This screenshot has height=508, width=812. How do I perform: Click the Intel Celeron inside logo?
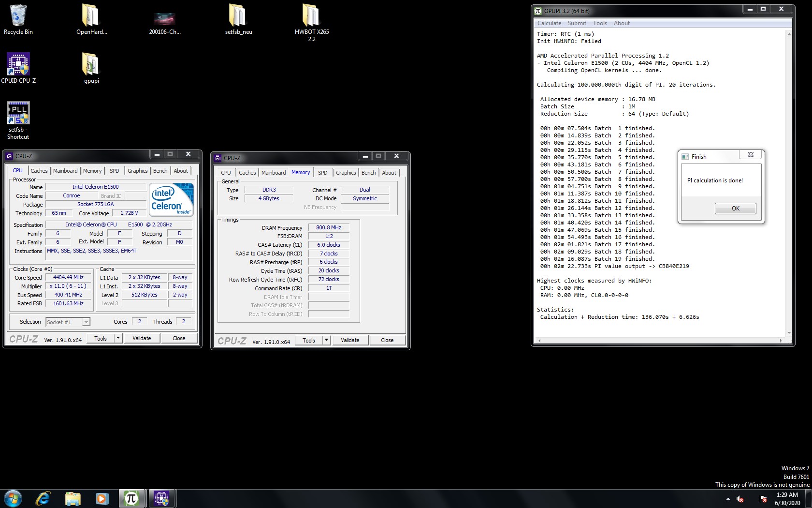tap(172, 199)
